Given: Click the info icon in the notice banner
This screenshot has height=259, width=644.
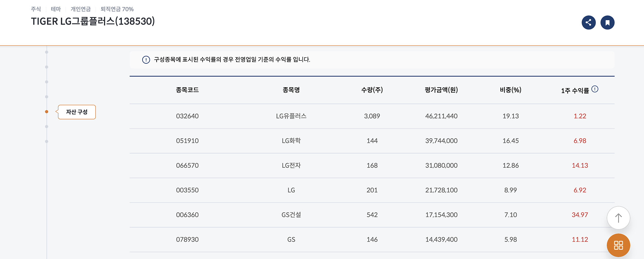Looking at the screenshot, I should [x=146, y=60].
